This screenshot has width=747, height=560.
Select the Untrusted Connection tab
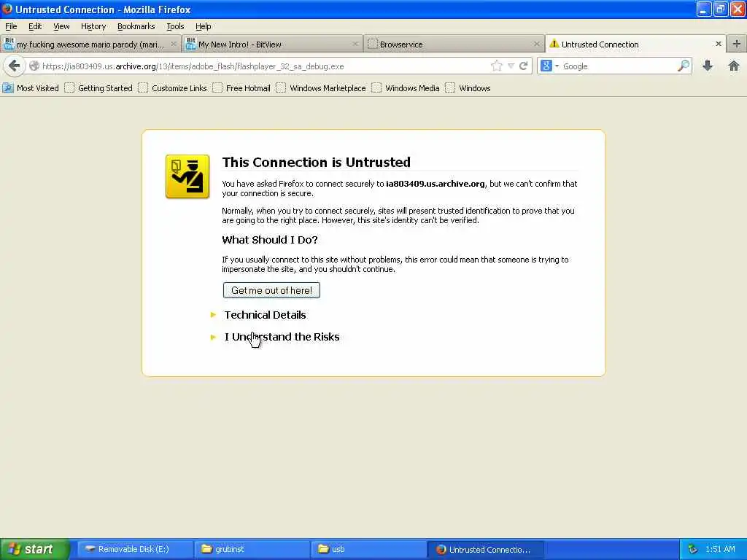[635, 44]
